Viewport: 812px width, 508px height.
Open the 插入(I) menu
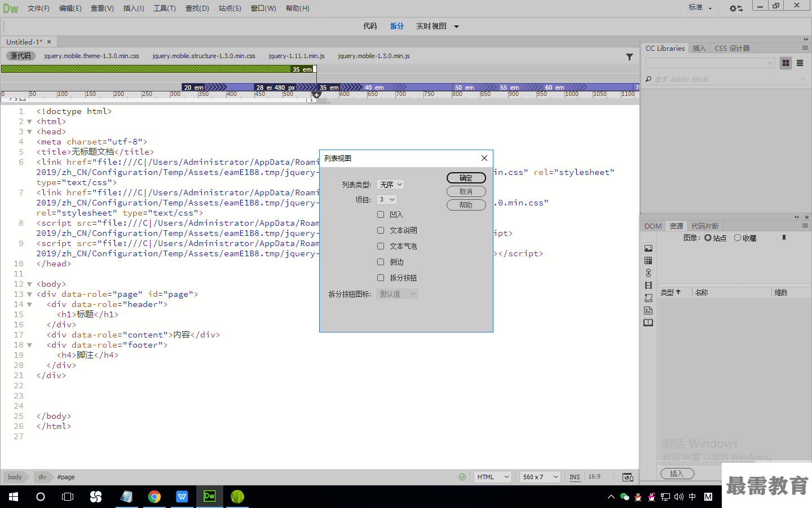(134, 8)
